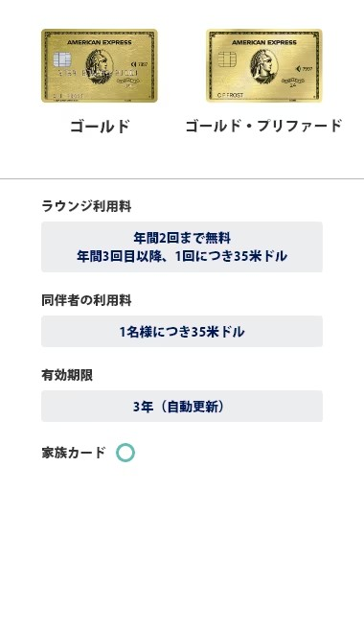Click the 3年（自動更新） box

coord(182,406)
